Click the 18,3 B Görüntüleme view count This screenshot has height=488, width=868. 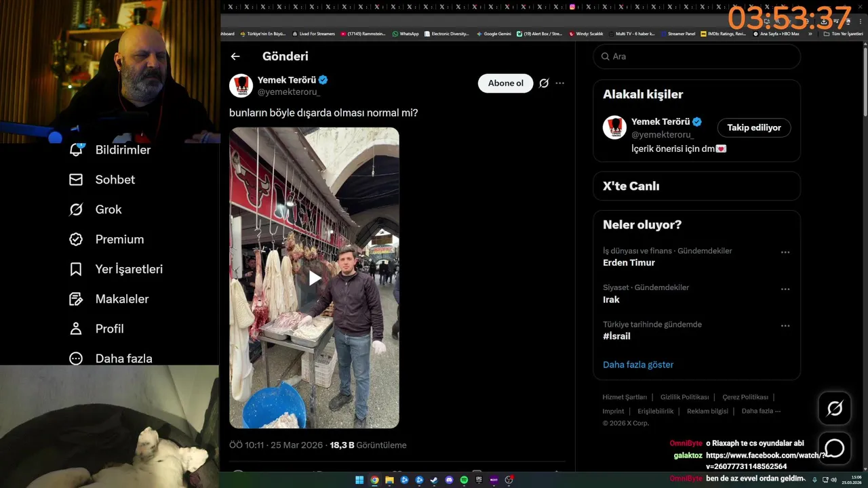tap(368, 445)
